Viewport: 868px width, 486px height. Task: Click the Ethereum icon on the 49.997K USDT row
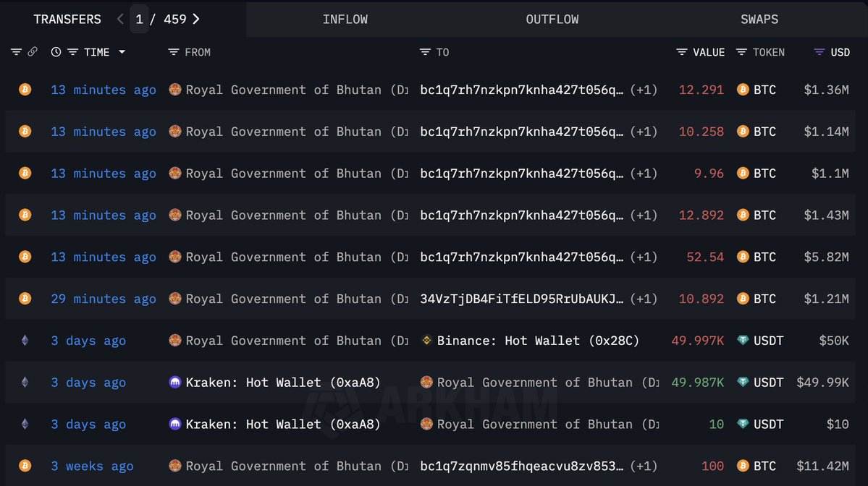coord(25,341)
